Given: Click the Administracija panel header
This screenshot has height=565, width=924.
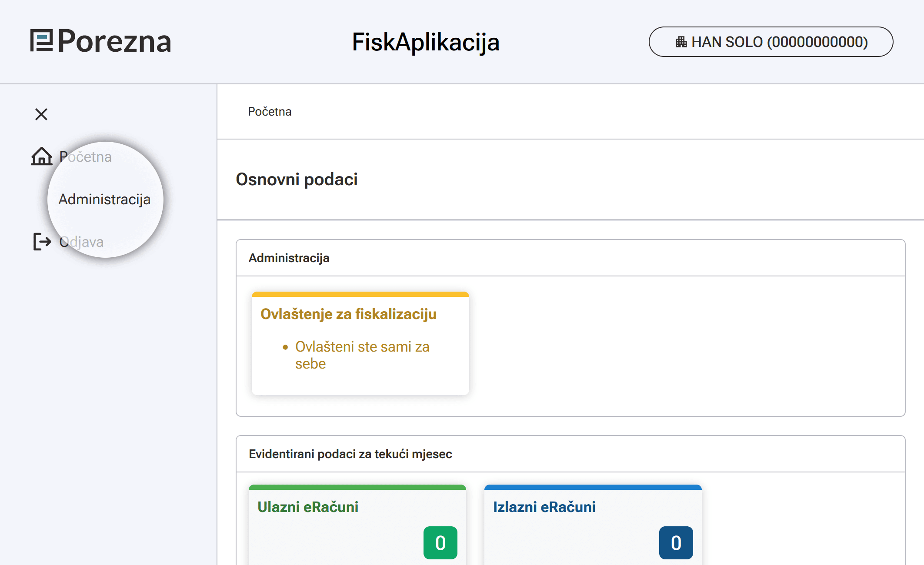Looking at the screenshot, I should [x=289, y=258].
